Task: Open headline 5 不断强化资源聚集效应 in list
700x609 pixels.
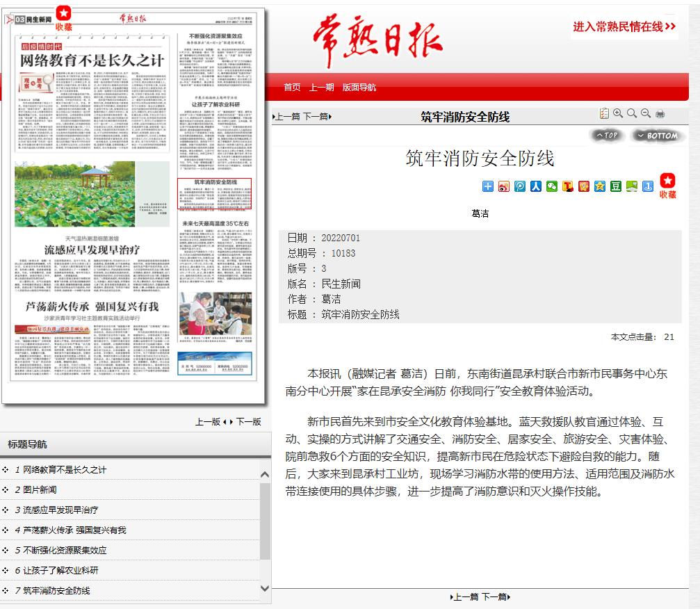Action: 65,550
